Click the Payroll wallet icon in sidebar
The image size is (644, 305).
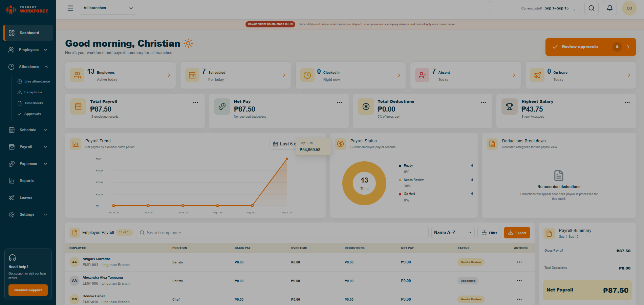click(12, 147)
